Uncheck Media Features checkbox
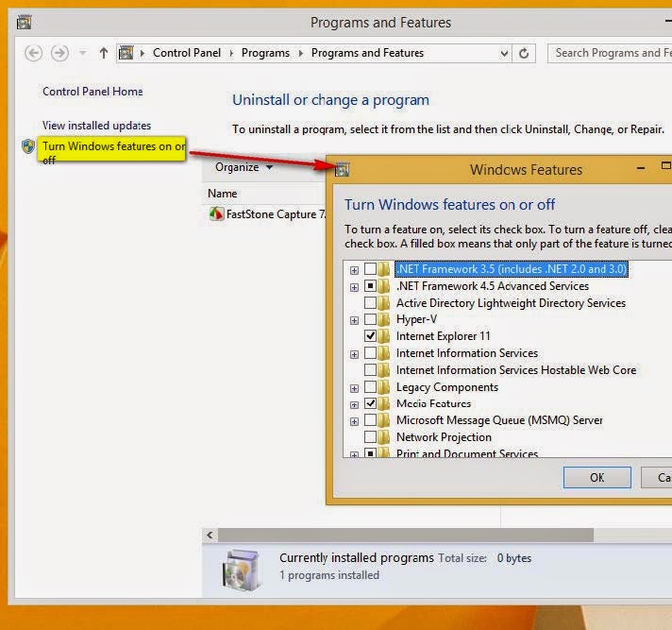The image size is (672, 630). [370, 403]
